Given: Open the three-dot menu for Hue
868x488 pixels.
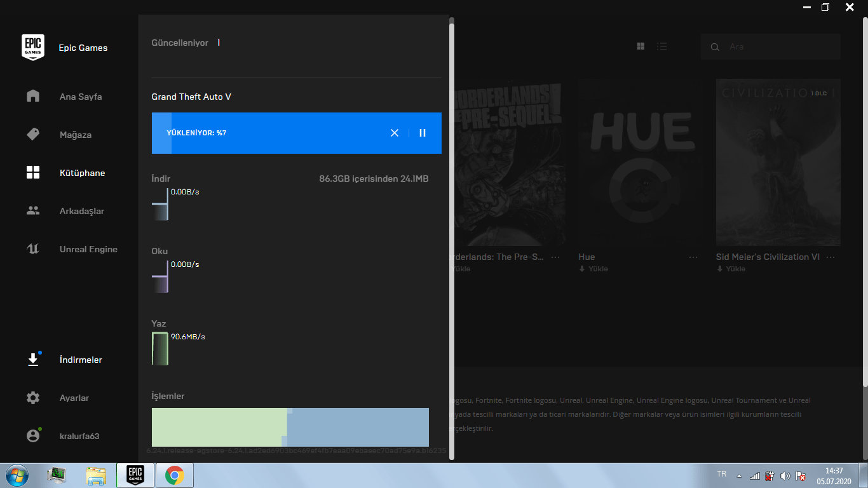Looking at the screenshot, I should point(693,257).
